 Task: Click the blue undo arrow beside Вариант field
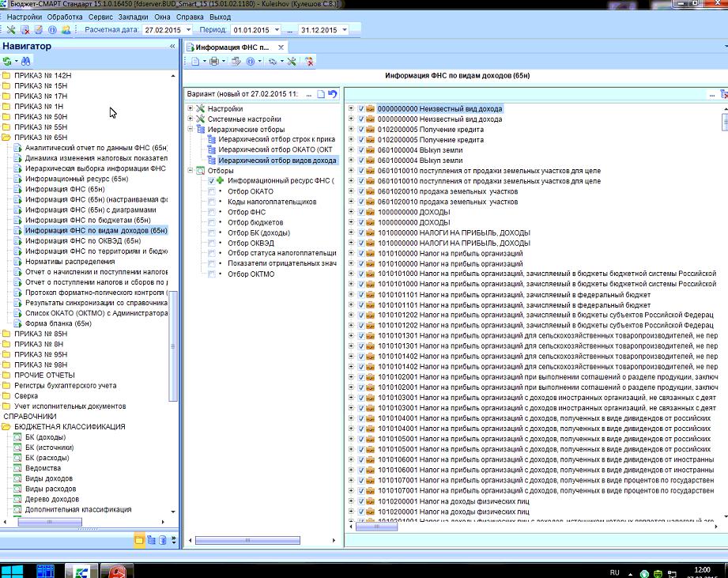(333, 94)
